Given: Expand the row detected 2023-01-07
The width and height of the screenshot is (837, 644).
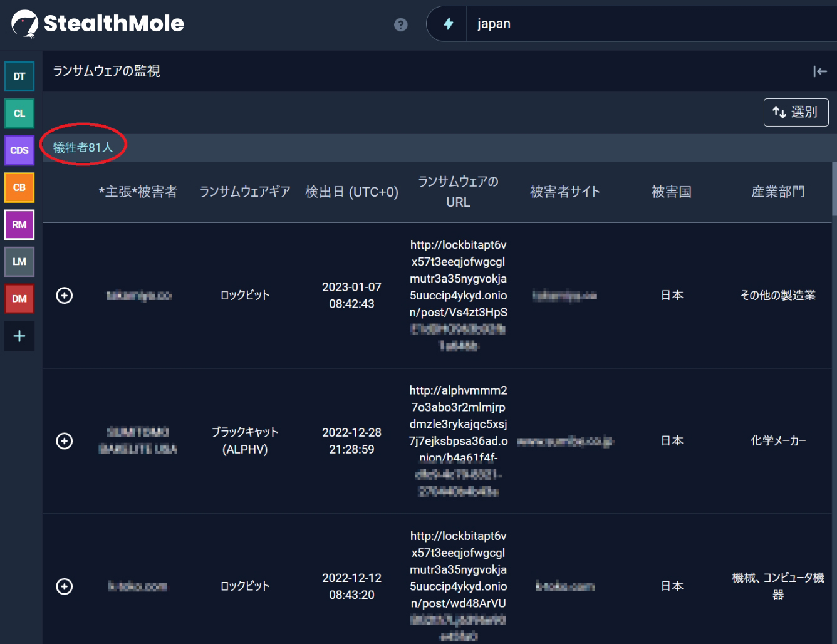Looking at the screenshot, I should pyautogui.click(x=65, y=295).
